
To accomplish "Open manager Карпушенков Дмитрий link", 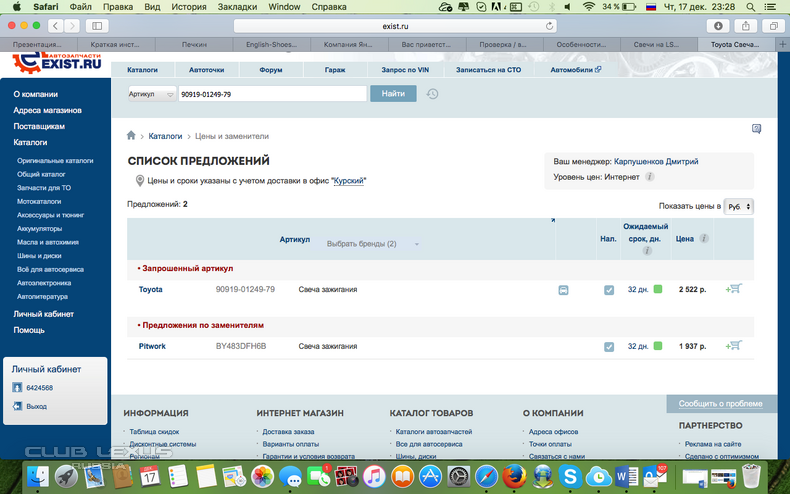I will pyautogui.click(x=656, y=161).
